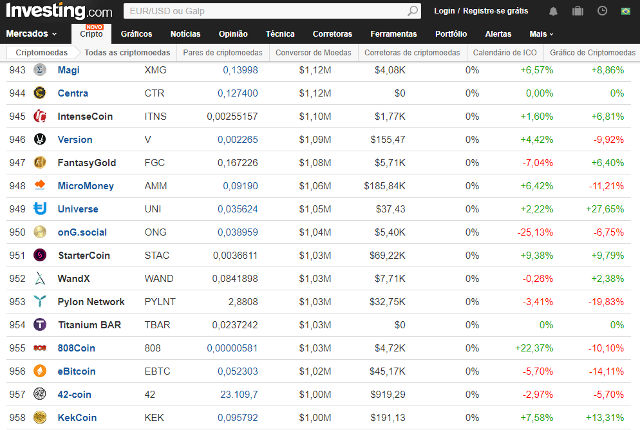Select the Criptomoedas submenu tab
Screen dimensions: 640x430
click(41, 53)
